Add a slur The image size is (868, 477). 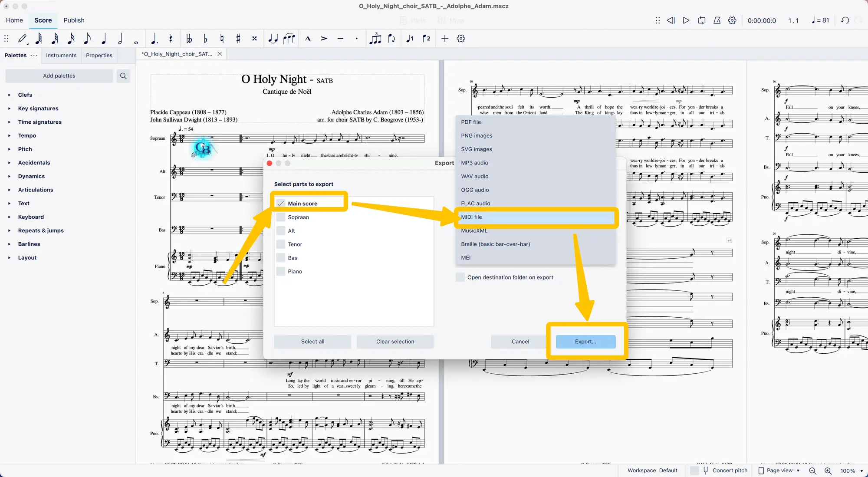coord(289,39)
